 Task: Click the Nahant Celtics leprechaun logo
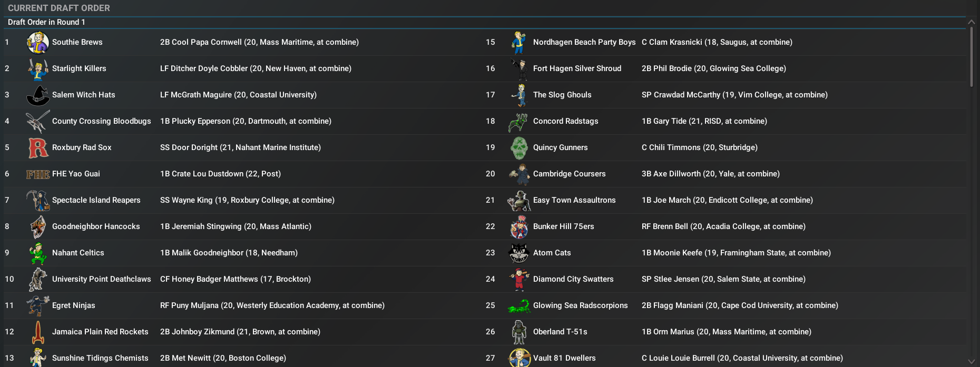(38, 253)
